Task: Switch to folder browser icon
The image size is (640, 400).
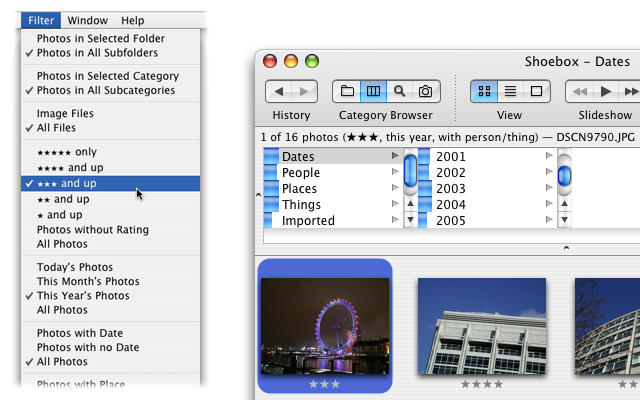Action: [x=346, y=92]
